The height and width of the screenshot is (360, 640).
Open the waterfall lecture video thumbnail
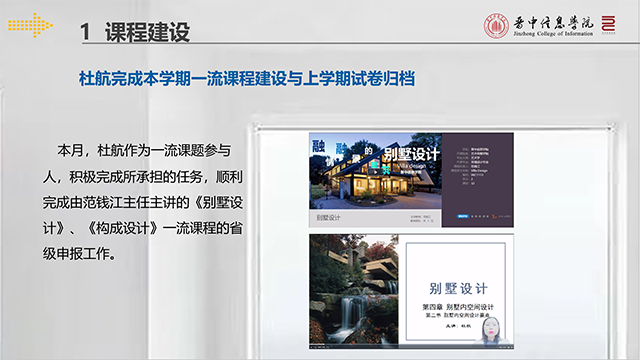point(411,292)
